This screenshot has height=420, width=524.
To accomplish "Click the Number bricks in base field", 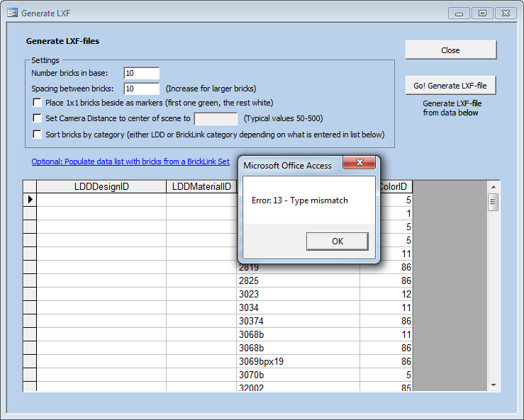I will click(141, 73).
